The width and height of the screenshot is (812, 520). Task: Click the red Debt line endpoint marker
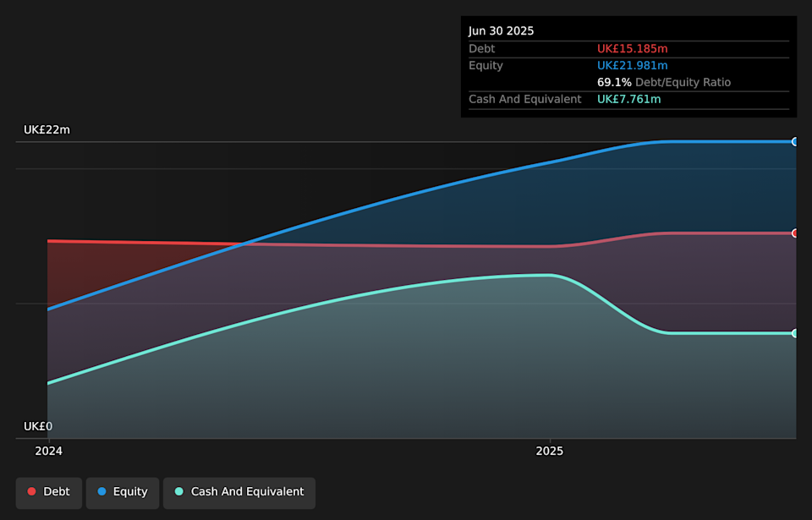(x=793, y=232)
